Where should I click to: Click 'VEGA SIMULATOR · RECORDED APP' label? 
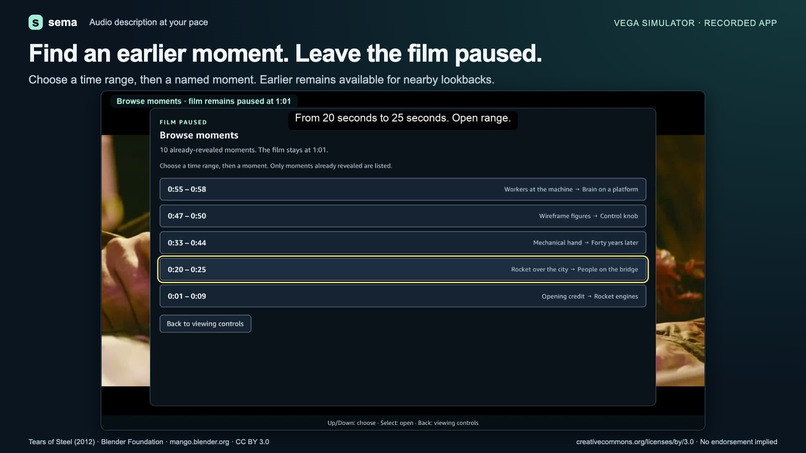click(695, 23)
